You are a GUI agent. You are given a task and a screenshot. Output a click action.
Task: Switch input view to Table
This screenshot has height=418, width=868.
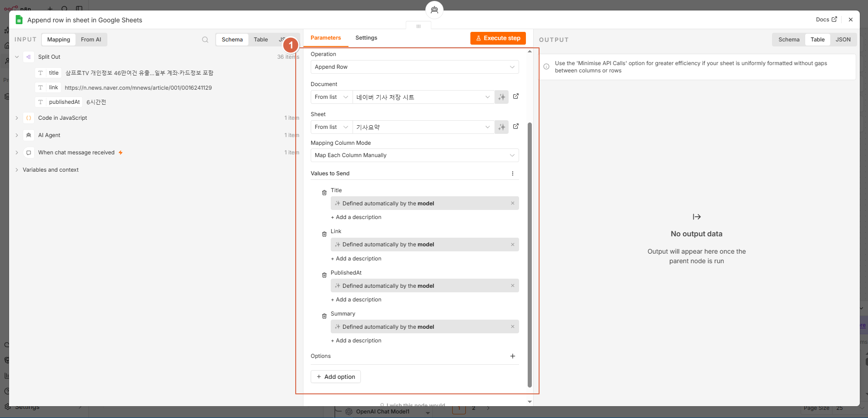261,40
